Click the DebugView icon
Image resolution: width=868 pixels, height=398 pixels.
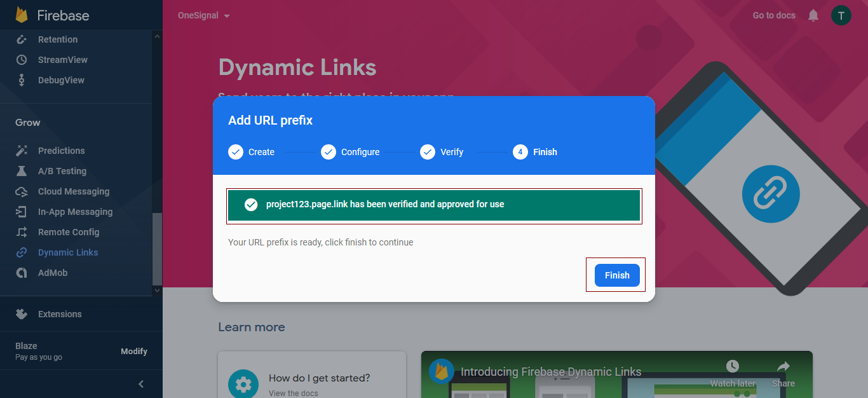(x=22, y=80)
